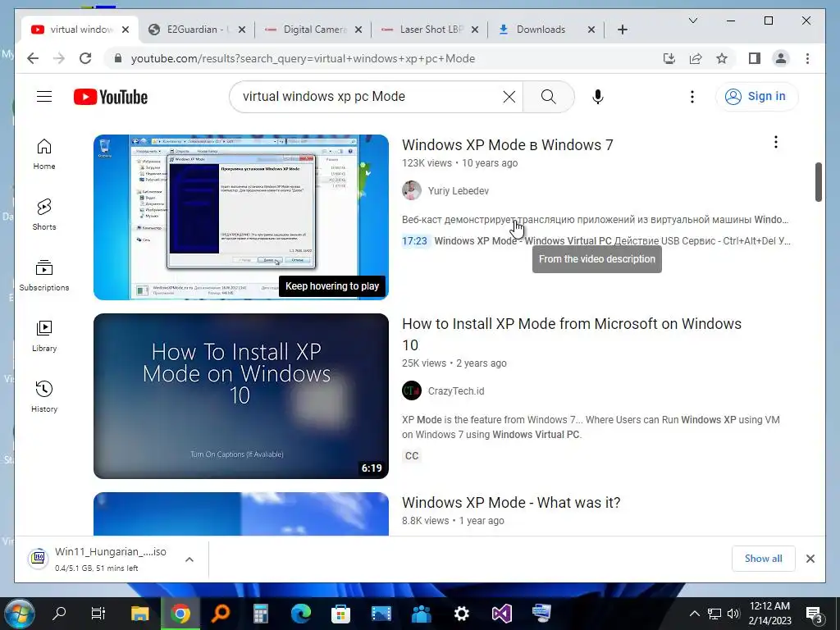This screenshot has height=630, width=840.
Task: Expand Win11_Hungarian iso download options
Action: point(189,559)
